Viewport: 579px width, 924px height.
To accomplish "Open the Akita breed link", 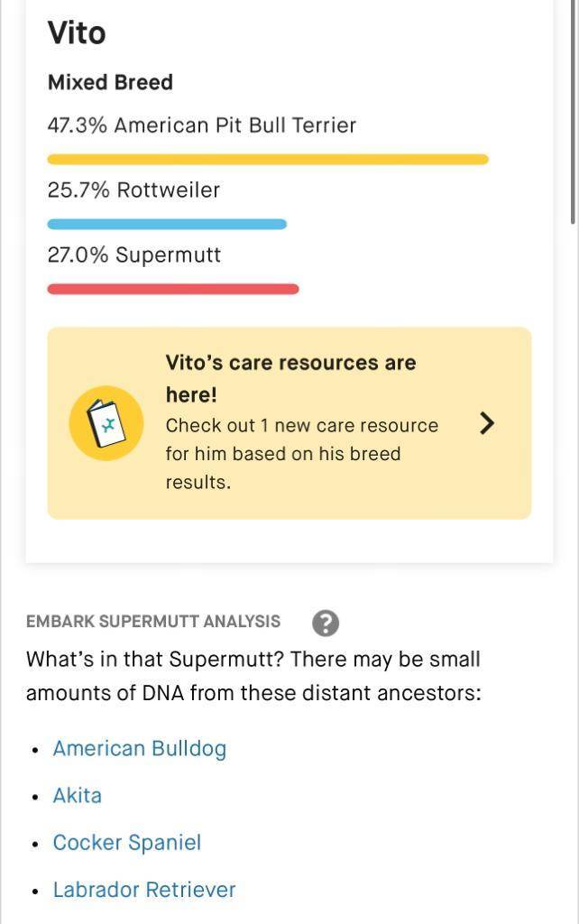I will tap(77, 796).
